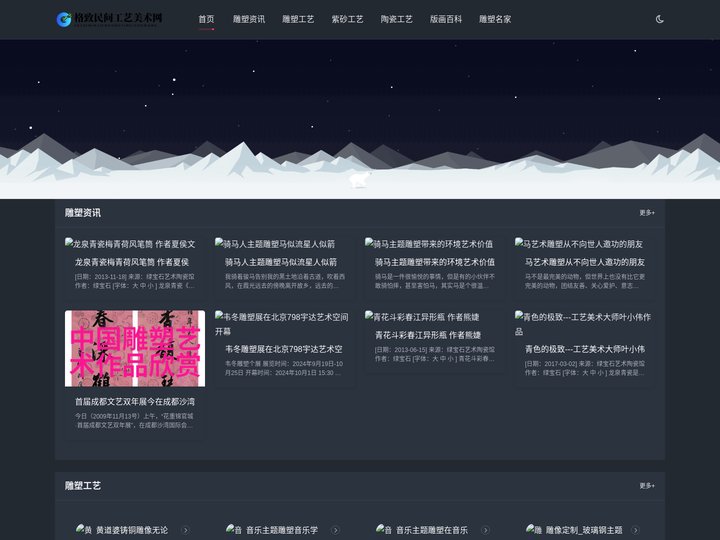Click 更多+ in the 雕塑资讯 section
This screenshot has width=720, height=540.
tap(647, 213)
